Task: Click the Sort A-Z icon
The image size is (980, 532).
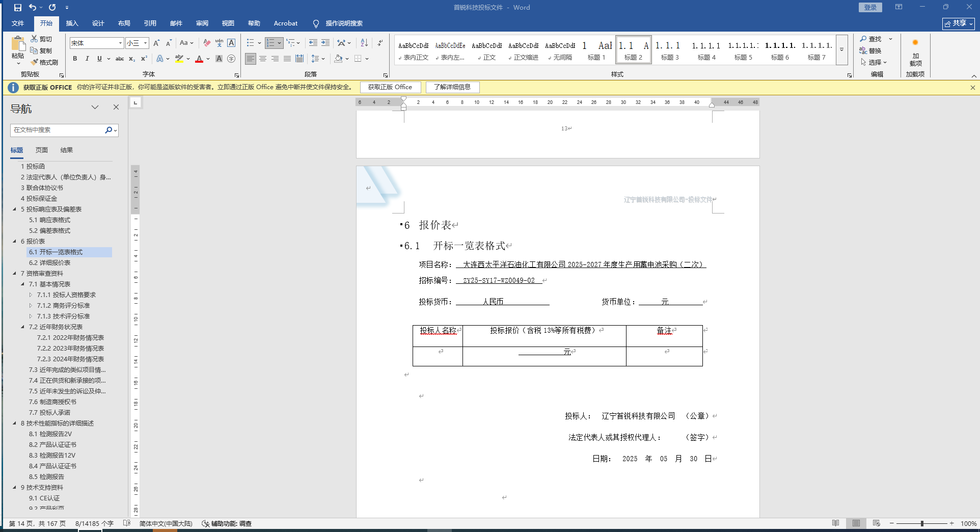Action: [x=364, y=43]
